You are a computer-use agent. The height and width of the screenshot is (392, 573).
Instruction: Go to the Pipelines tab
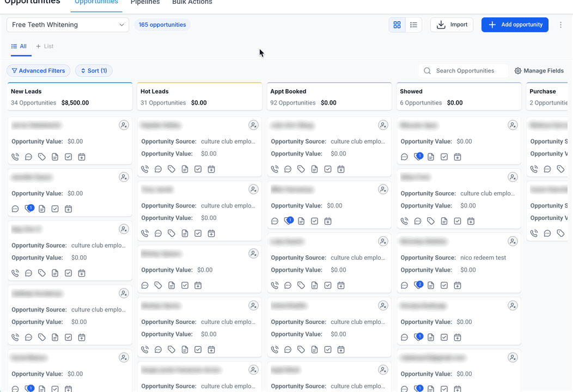click(145, 3)
